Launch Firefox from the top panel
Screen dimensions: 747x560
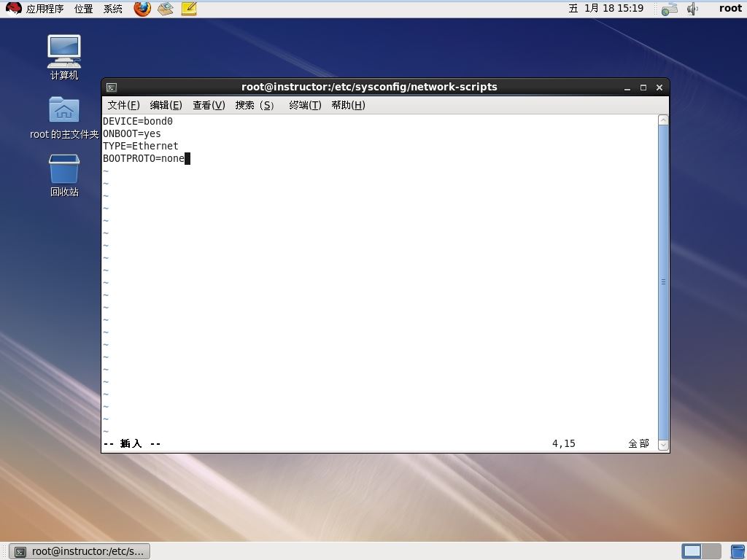142,9
